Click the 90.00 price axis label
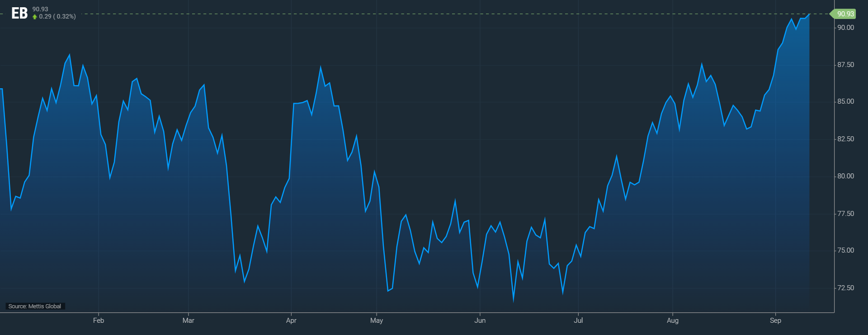 [845, 28]
